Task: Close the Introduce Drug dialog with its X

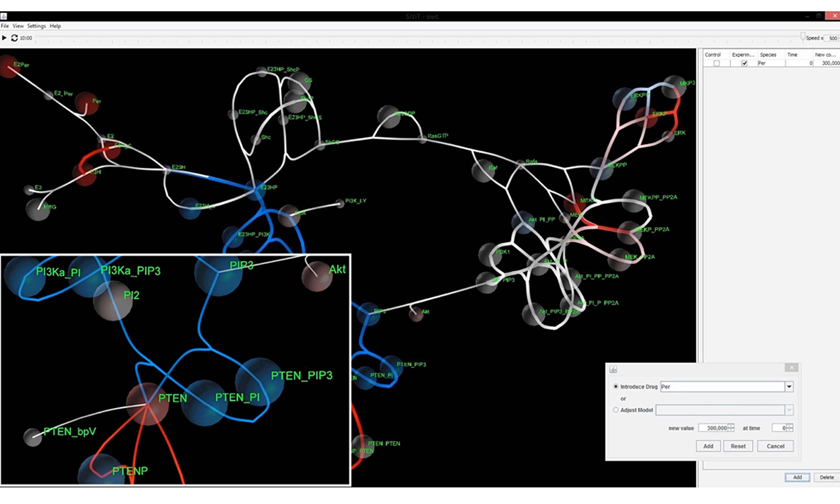Action: pyautogui.click(x=791, y=368)
